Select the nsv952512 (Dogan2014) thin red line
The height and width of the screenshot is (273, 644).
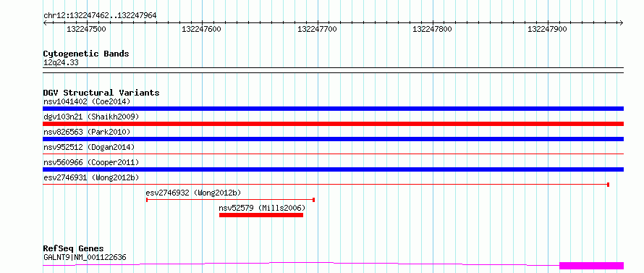pos(333,154)
